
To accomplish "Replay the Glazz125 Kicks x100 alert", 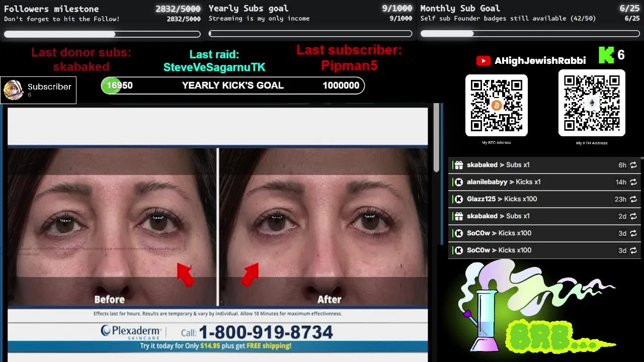I will (633, 199).
